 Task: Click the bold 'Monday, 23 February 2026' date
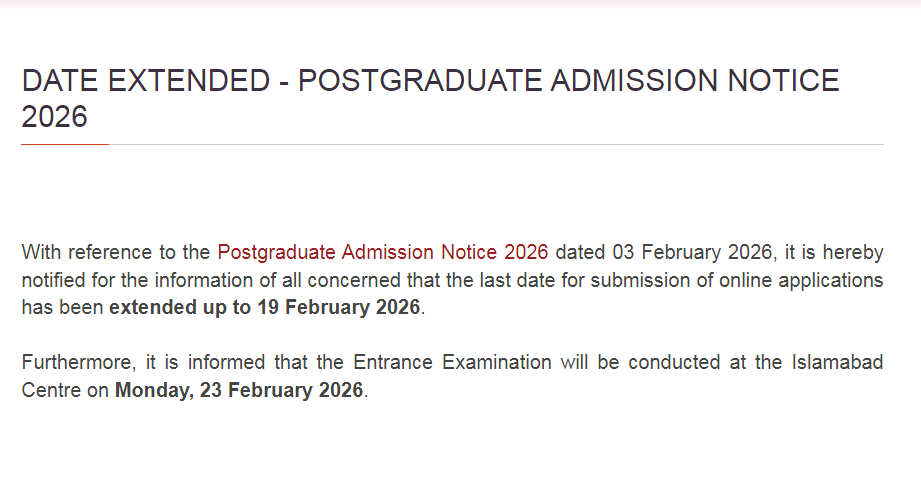pos(239,390)
